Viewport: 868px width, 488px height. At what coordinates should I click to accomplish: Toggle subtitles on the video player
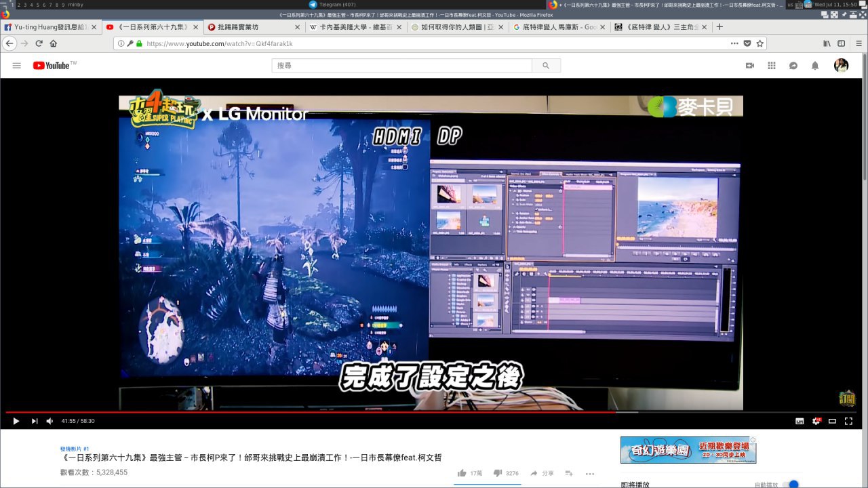(x=800, y=421)
